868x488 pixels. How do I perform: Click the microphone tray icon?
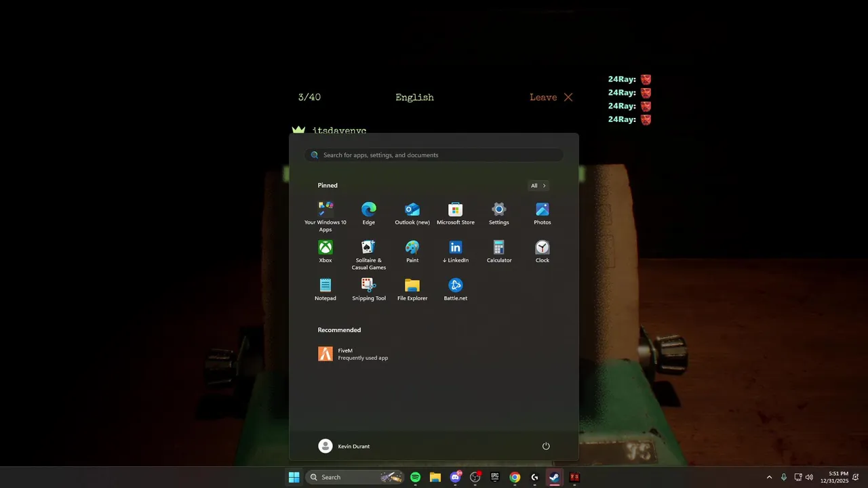[784, 477]
